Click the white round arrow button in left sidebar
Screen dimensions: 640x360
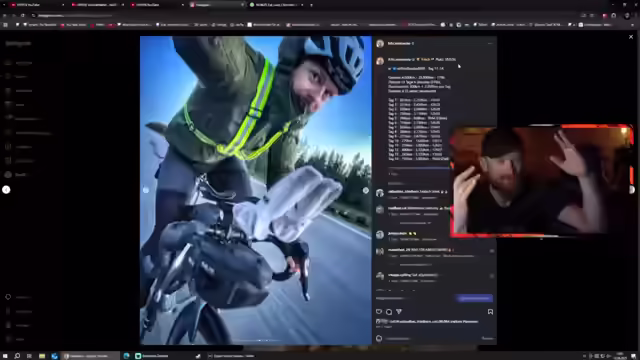click(6, 190)
